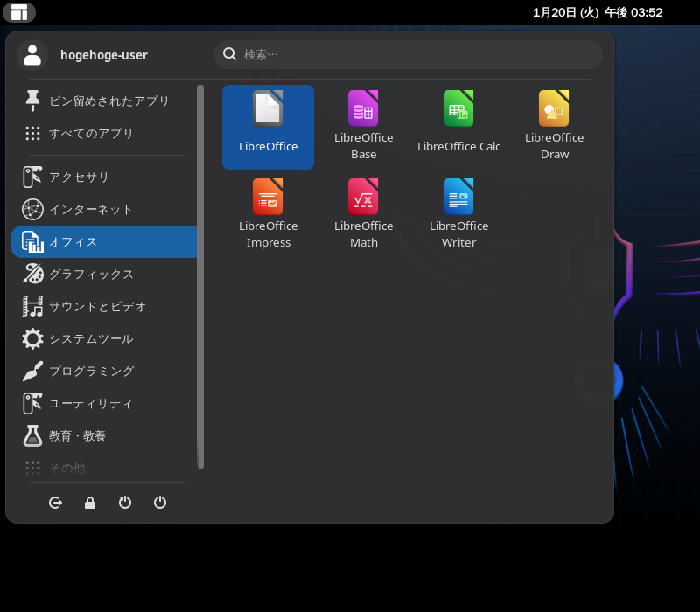
Task: Click the lock screen padlock button
Action: click(x=90, y=503)
